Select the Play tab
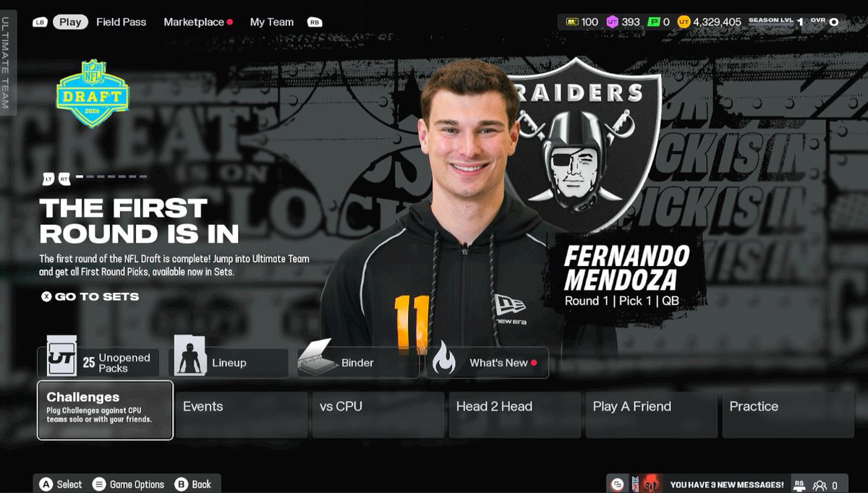 tap(70, 22)
